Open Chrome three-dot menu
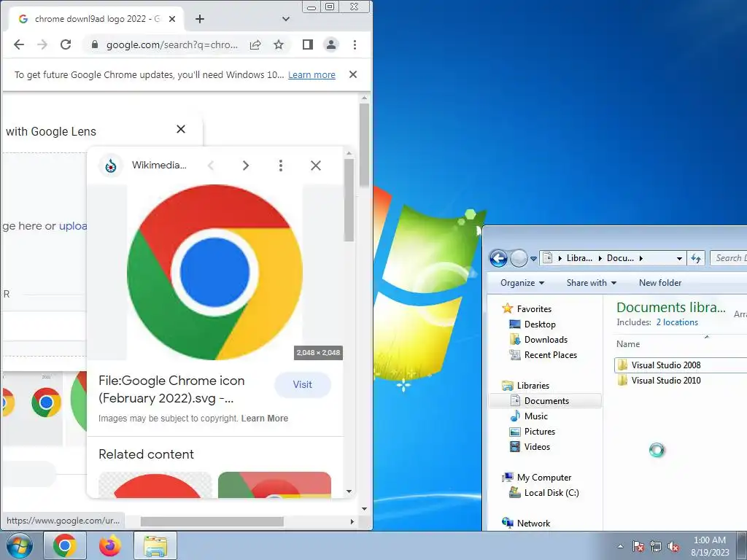The image size is (747, 560). click(x=355, y=44)
